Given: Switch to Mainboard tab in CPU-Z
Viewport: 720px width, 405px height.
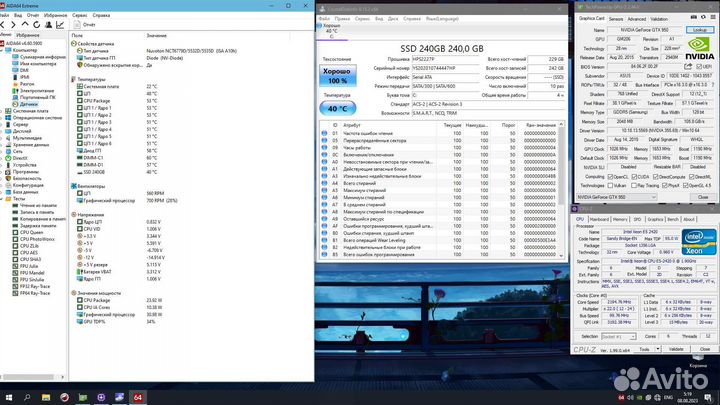Looking at the screenshot, I should [599, 219].
